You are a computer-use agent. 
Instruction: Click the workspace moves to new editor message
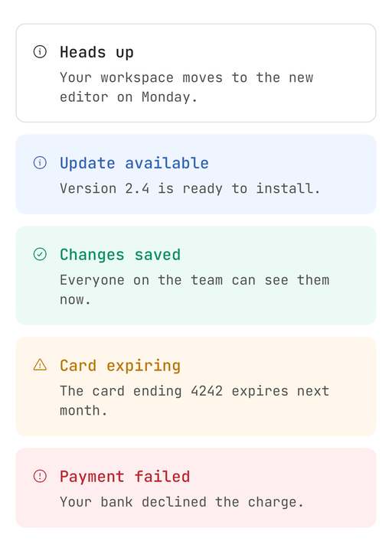click(x=186, y=87)
